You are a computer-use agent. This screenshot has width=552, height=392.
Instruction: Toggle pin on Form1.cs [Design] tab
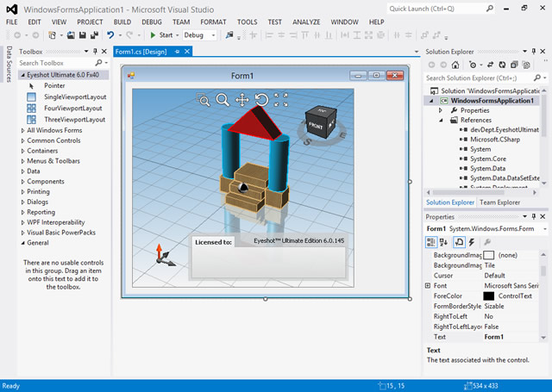click(x=177, y=52)
